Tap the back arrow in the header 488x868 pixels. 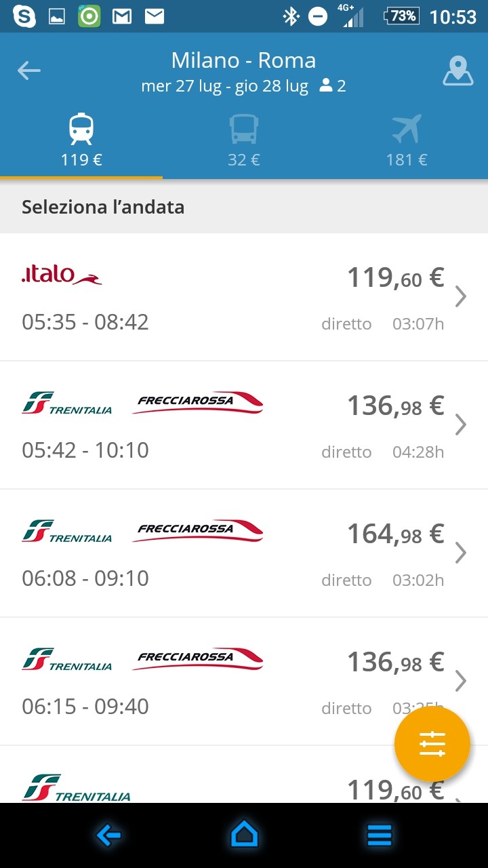tap(29, 71)
